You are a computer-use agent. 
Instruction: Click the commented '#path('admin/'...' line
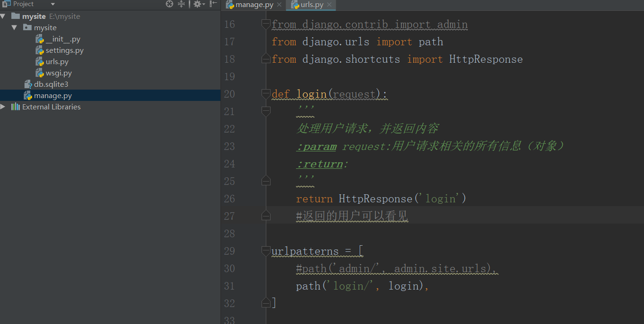[397, 269]
